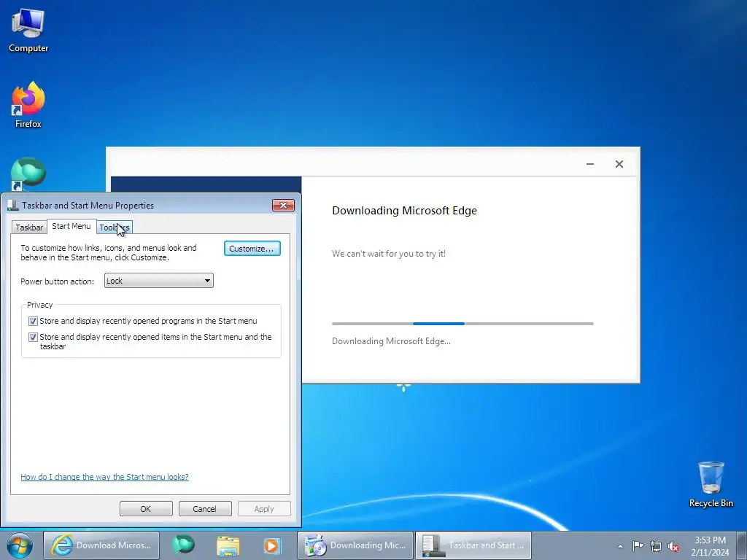
Task: Open the Computer desktop icon
Action: click(28, 31)
